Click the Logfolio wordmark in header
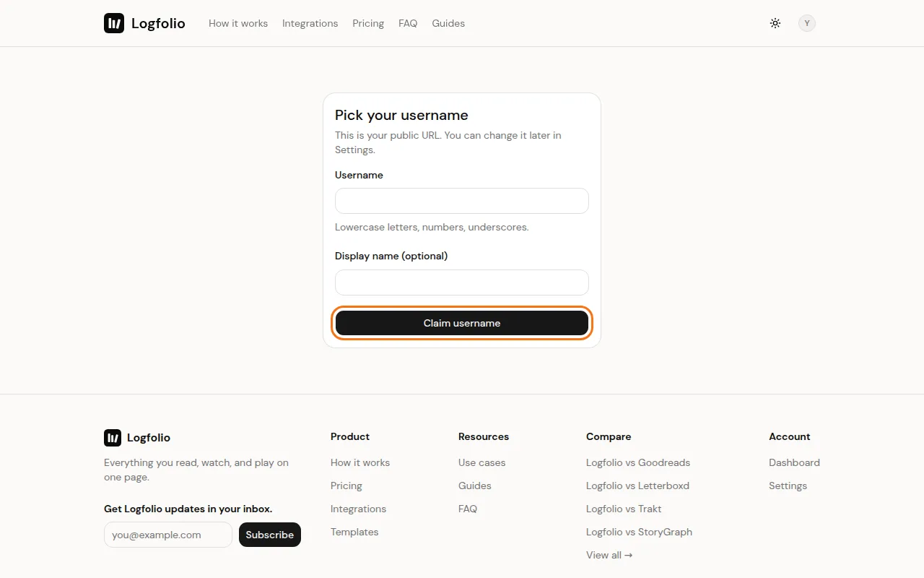Image resolution: width=924 pixels, height=578 pixels. 158,23
